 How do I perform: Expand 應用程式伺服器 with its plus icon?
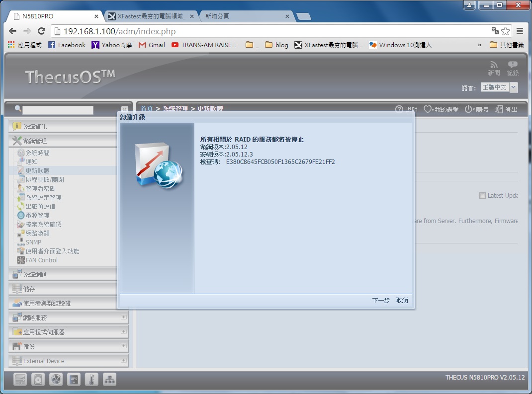(123, 331)
